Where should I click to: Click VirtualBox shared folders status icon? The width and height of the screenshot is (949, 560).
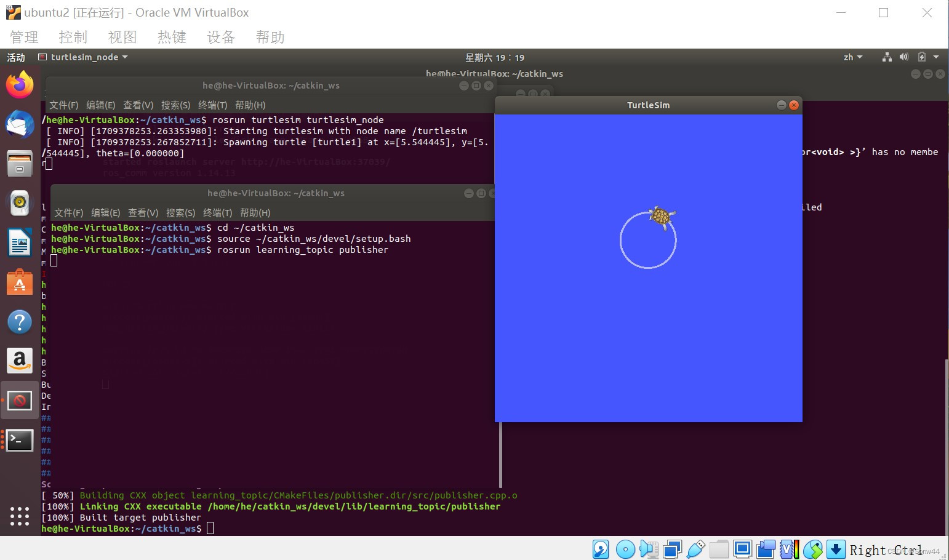(719, 549)
